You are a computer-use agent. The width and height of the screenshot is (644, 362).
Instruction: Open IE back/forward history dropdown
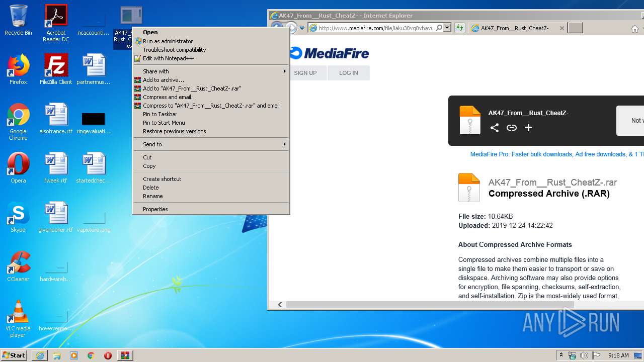tap(302, 28)
